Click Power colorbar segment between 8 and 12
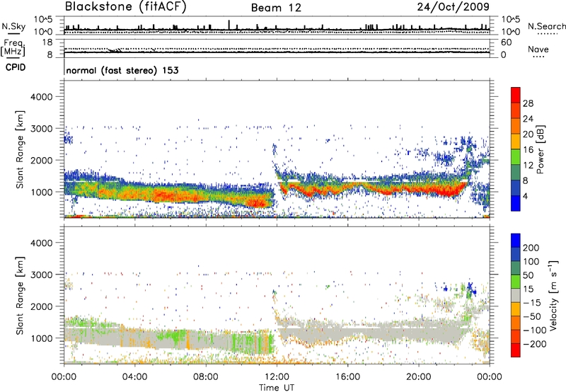Screen dimensions: 566x392 point(516,173)
